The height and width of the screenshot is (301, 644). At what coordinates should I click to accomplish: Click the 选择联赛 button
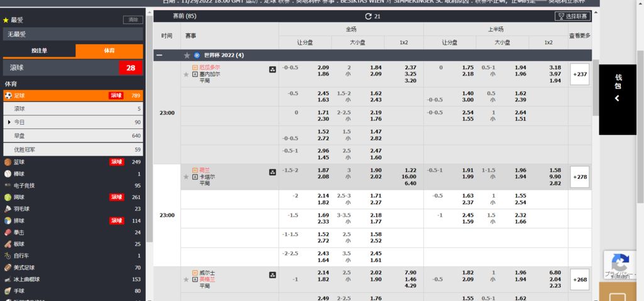coord(573,16)
